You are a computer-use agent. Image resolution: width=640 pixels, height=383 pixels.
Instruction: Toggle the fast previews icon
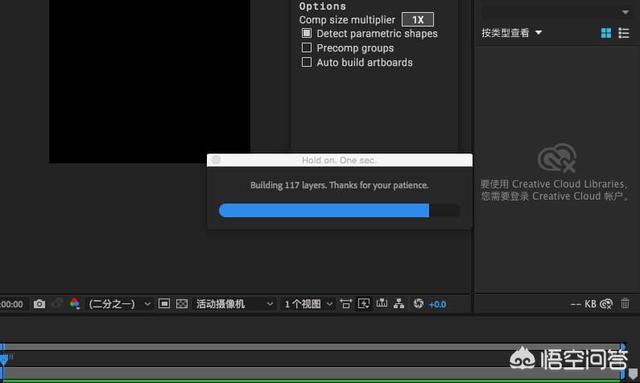364,304
